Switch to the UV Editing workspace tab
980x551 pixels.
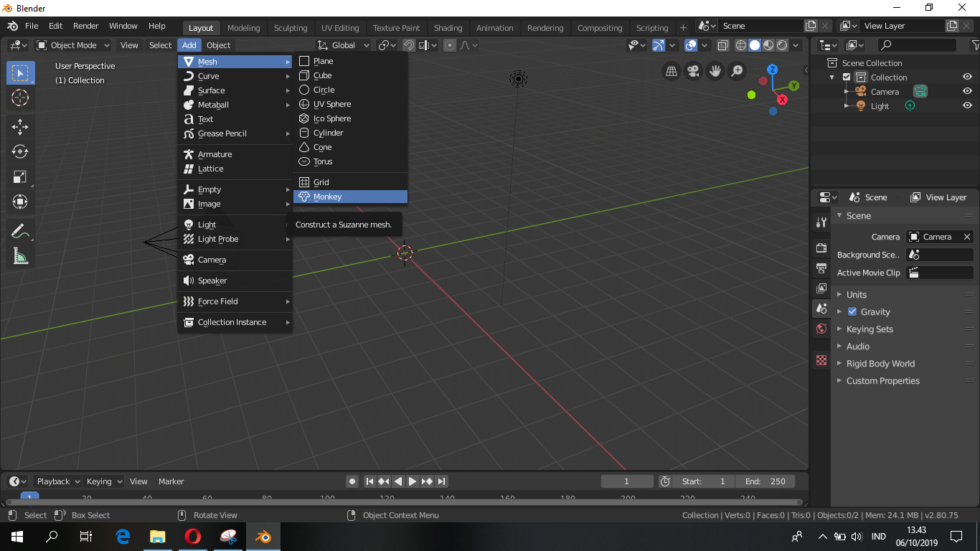[x=340, y=27]
